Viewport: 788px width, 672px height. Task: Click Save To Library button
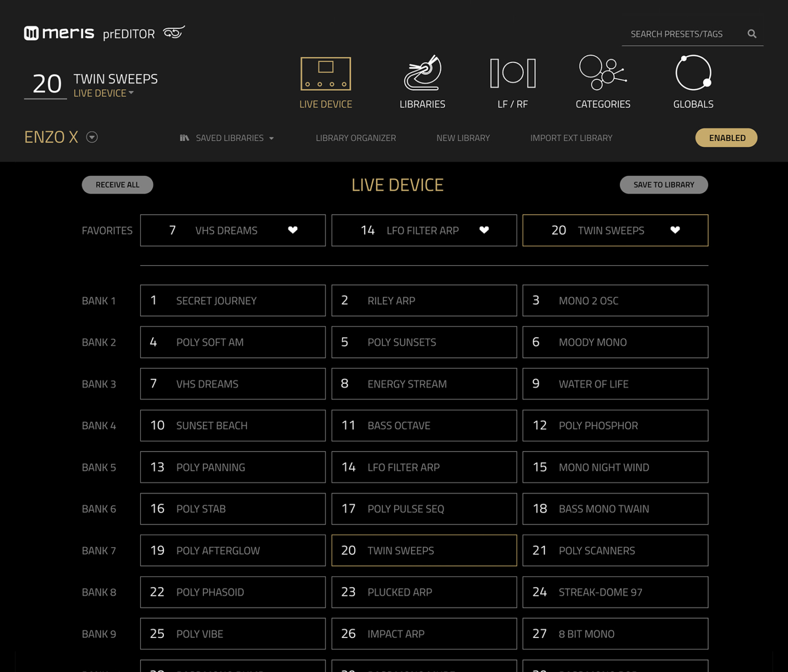[x=663, y=185]
